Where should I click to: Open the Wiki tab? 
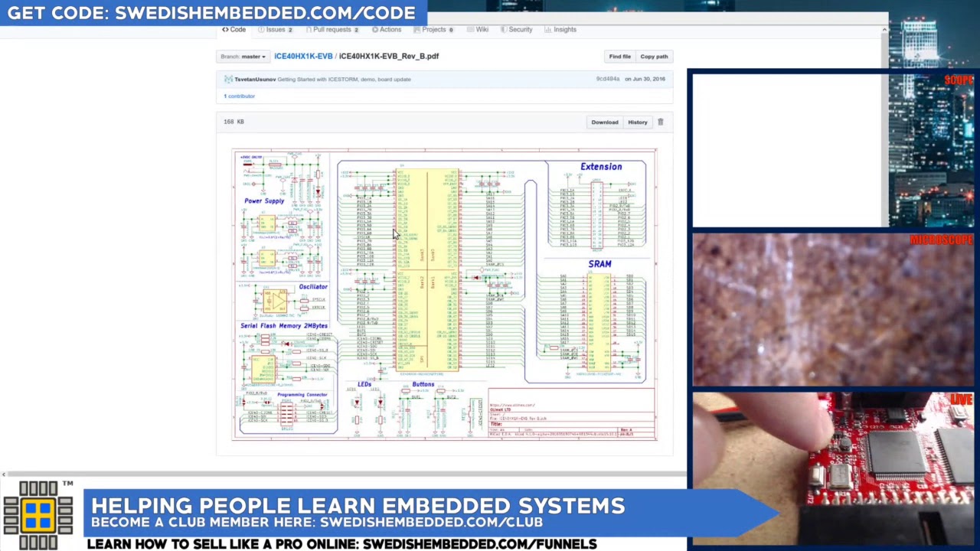(479, 30)
